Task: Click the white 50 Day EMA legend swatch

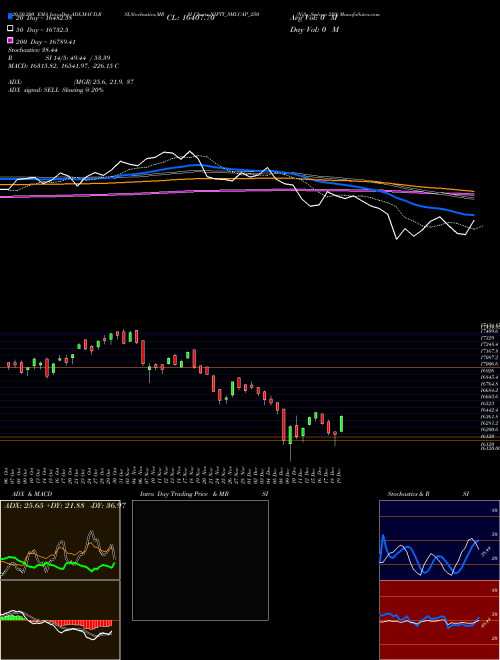Action: click(x=11, y=29)
